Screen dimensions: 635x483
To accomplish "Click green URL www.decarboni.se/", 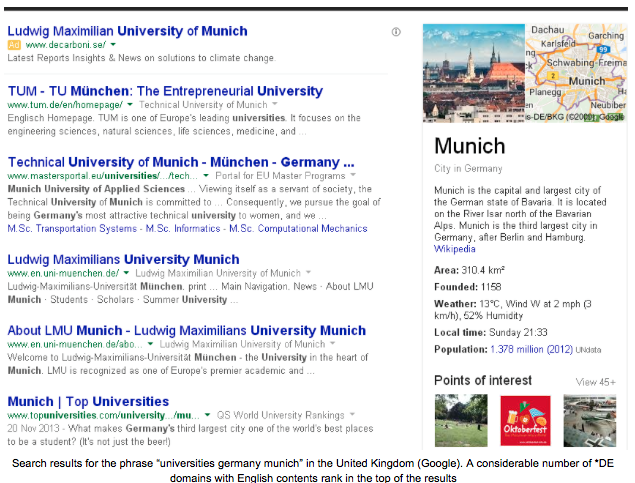I will pyautogui.click(x=65, y=45).
